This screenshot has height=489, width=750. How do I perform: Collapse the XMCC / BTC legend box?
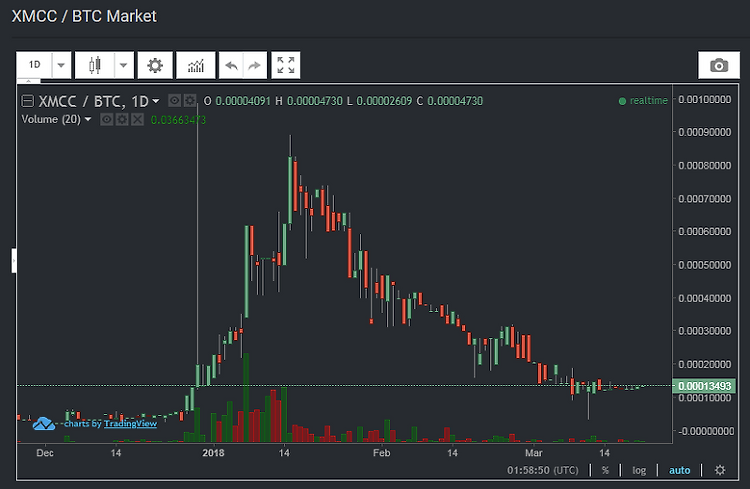[x=28, y=101]
